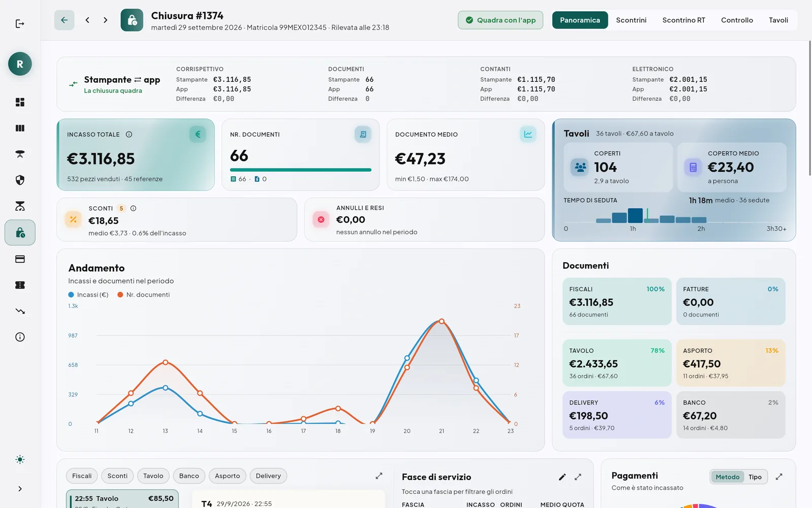The image size is (812, 508).
Task: Expand the receipts filter panel
Action: click(x=379, y=476)
